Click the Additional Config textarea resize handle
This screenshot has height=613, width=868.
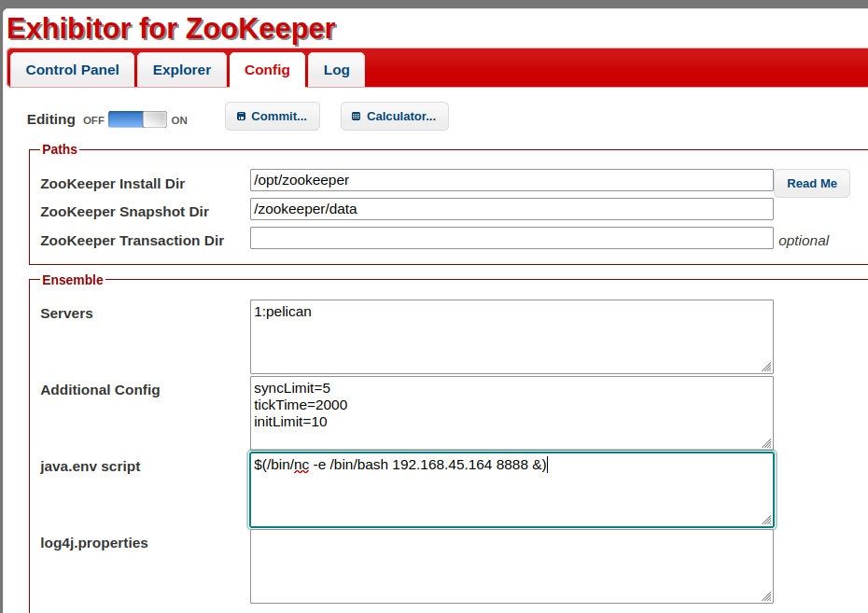tap(766, 444)
